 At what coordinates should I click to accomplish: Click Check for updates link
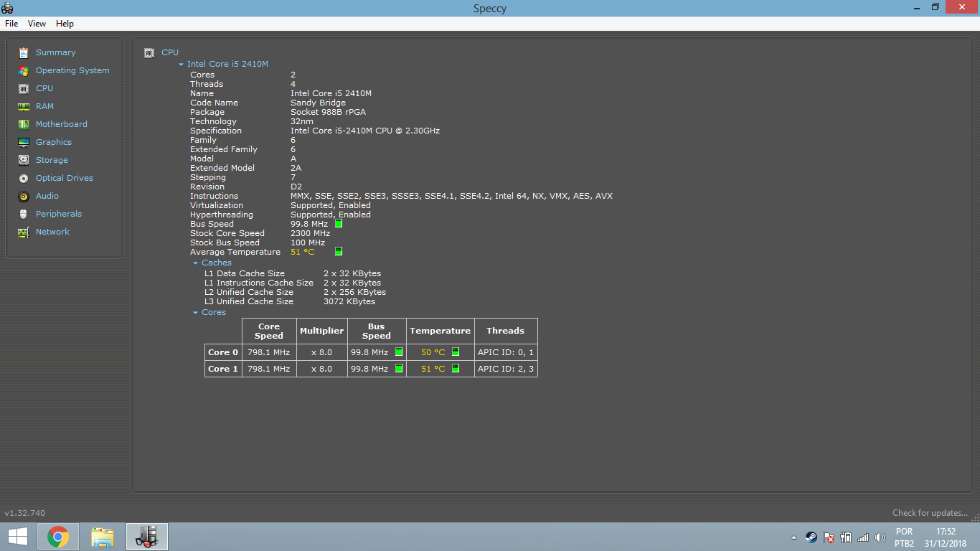point(930,513)
